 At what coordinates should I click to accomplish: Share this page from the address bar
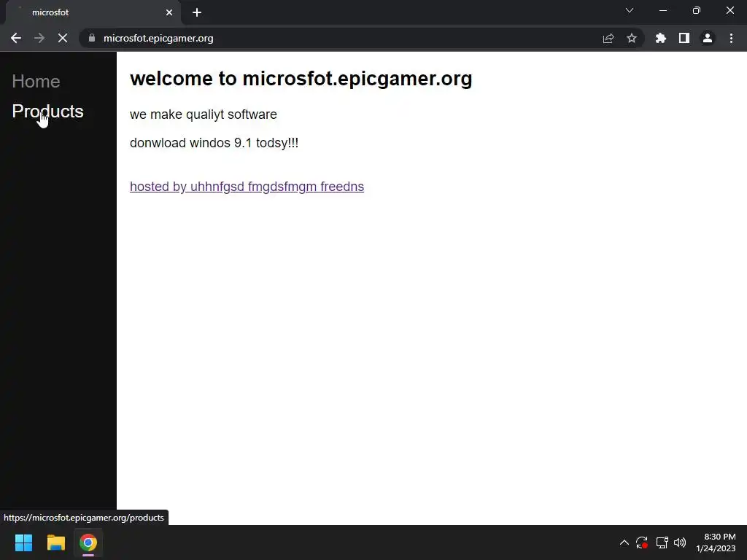608,38
